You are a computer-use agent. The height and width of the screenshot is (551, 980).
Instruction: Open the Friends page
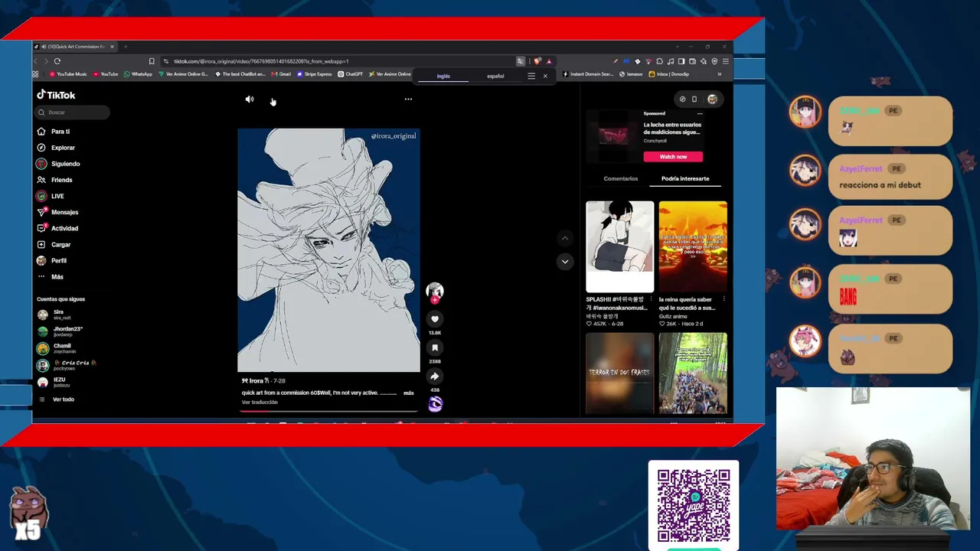pos(54,180)
